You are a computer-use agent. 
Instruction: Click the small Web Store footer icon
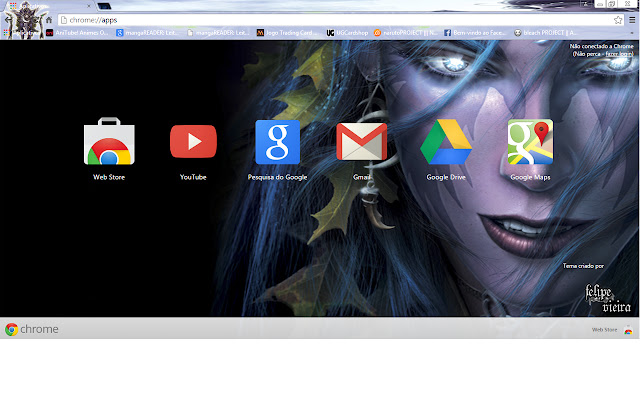(628, 330)
